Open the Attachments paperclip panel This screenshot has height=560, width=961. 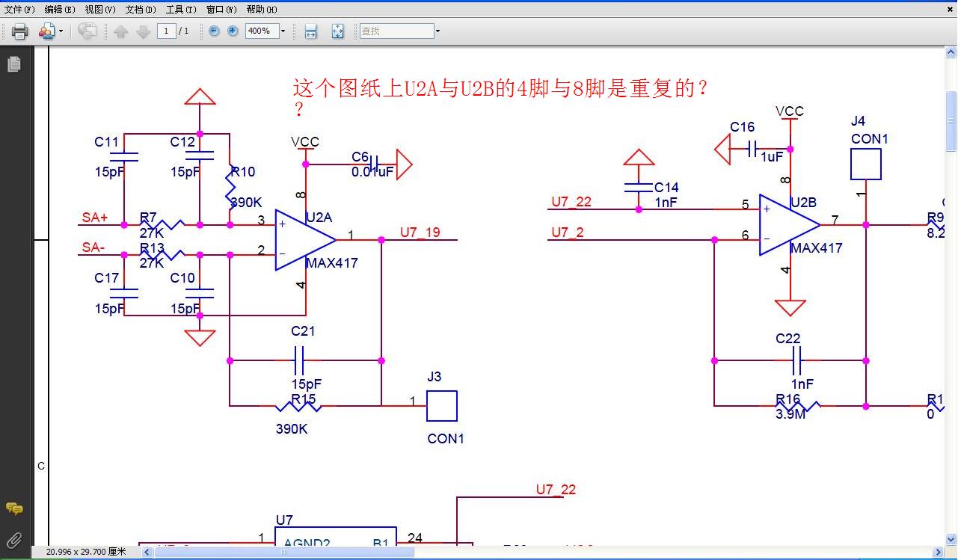tap(13, 539)
